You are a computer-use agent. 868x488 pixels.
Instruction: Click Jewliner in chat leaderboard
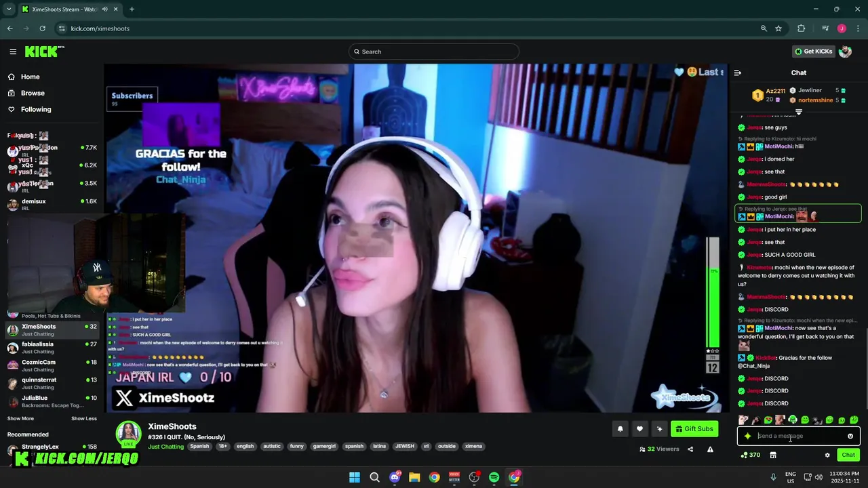click(x=810, y=90)
